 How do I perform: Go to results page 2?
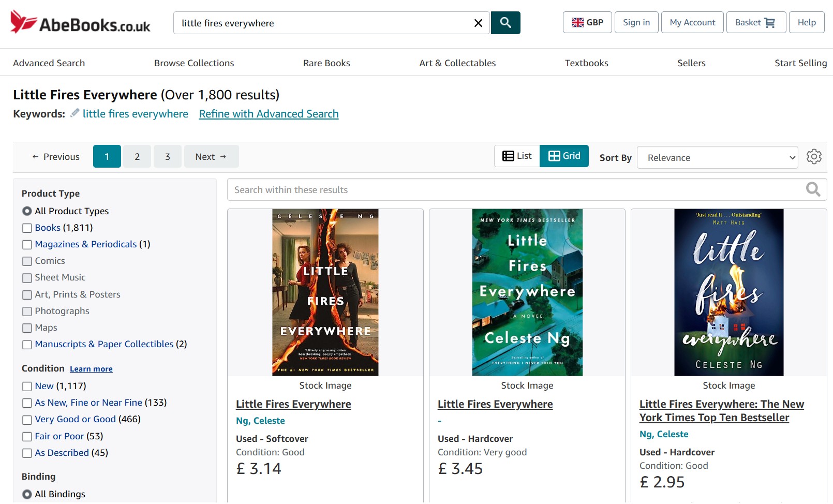tap(137, 156)
